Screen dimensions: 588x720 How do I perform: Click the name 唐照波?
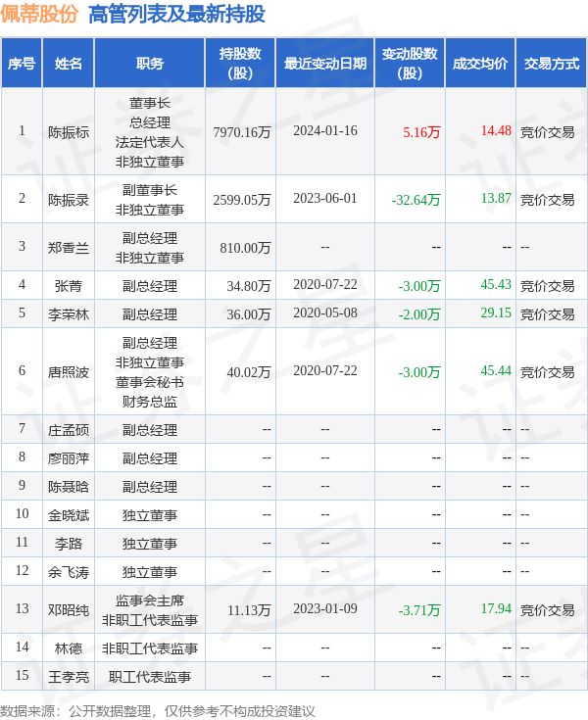[x=69, y=372]
